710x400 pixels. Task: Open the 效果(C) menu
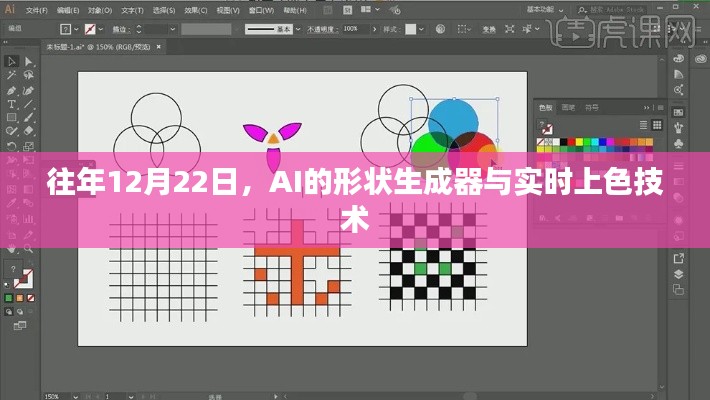(x=196, y=10)
